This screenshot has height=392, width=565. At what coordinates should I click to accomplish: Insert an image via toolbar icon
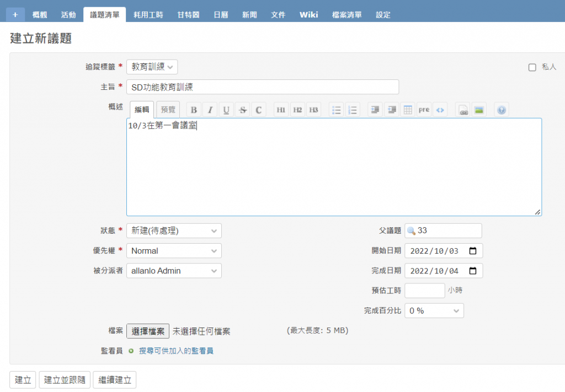[x=479, y=110]
